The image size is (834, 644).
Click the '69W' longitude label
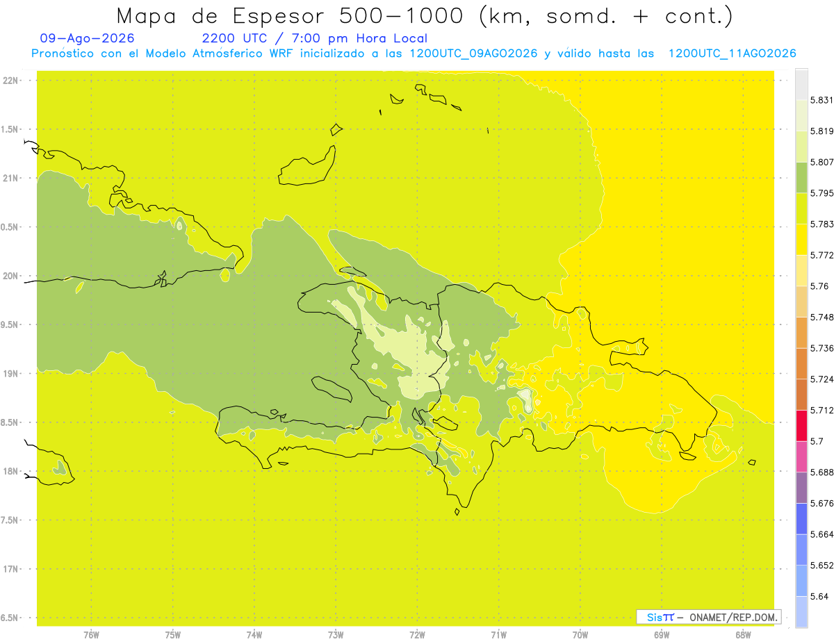(x=662, y=635)
